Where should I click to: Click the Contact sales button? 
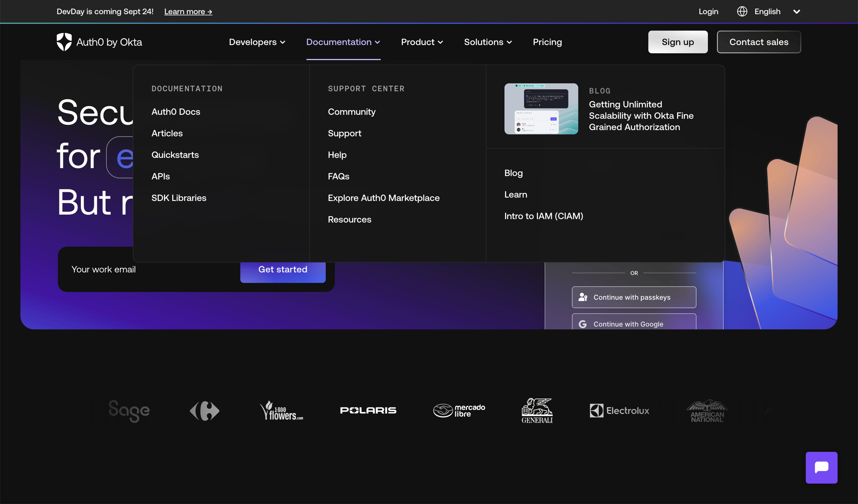click(x=759, y=42)
